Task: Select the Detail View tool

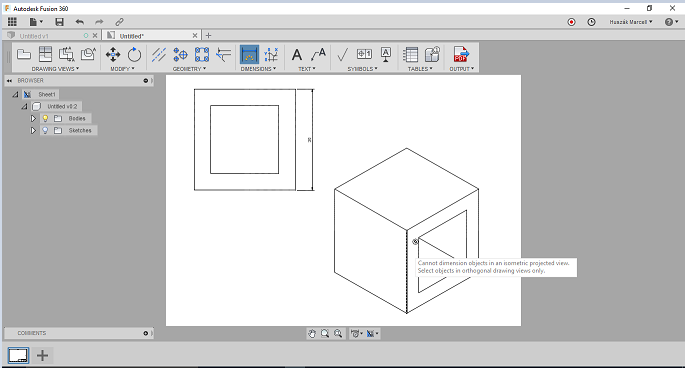Action: [88, 55]
